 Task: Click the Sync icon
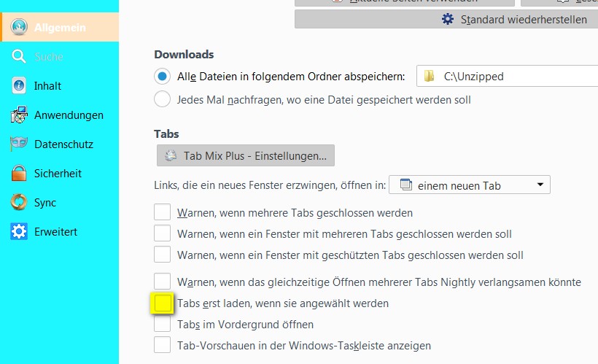click(x=19, y=203)
